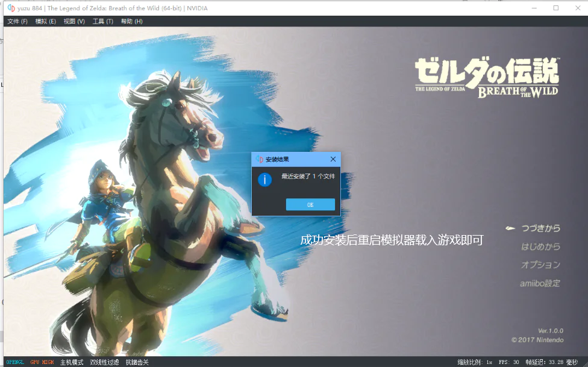Select オプション in game menu
The image size is (588, 367).
(540, 265)
